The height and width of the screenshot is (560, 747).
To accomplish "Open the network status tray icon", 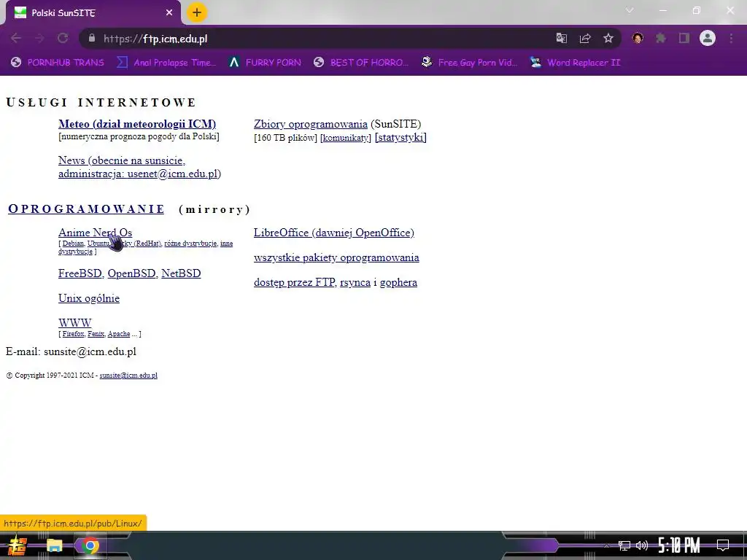I will point(624,545).
